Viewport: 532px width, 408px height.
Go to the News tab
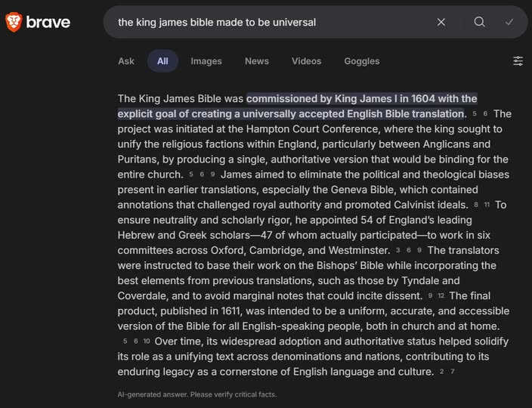click(x=257, y=61)
